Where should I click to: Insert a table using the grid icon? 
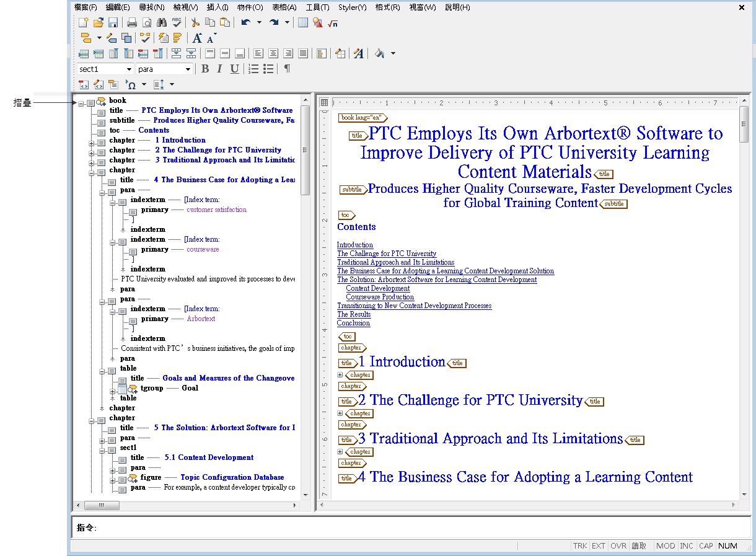point(303,23)
